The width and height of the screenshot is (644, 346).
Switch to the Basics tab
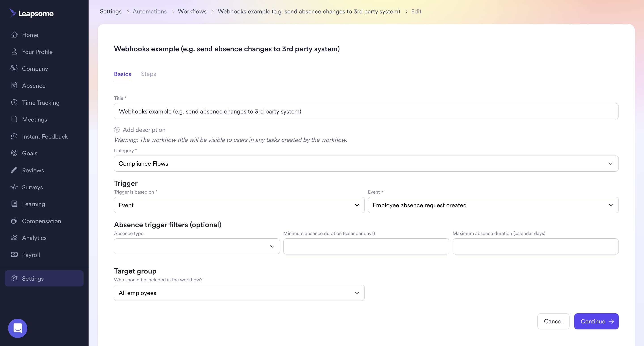pyautogui.click(x=123, y=74)
